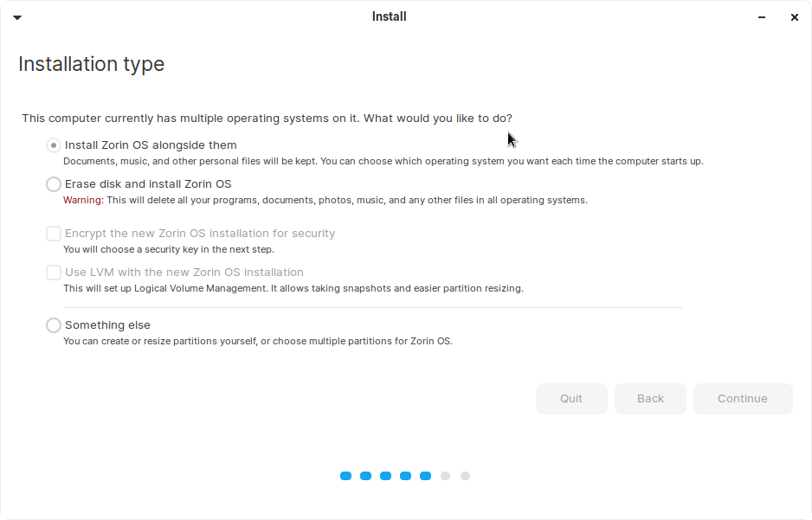
Task: Click the fourth blue progress dot
Action: 405,476
